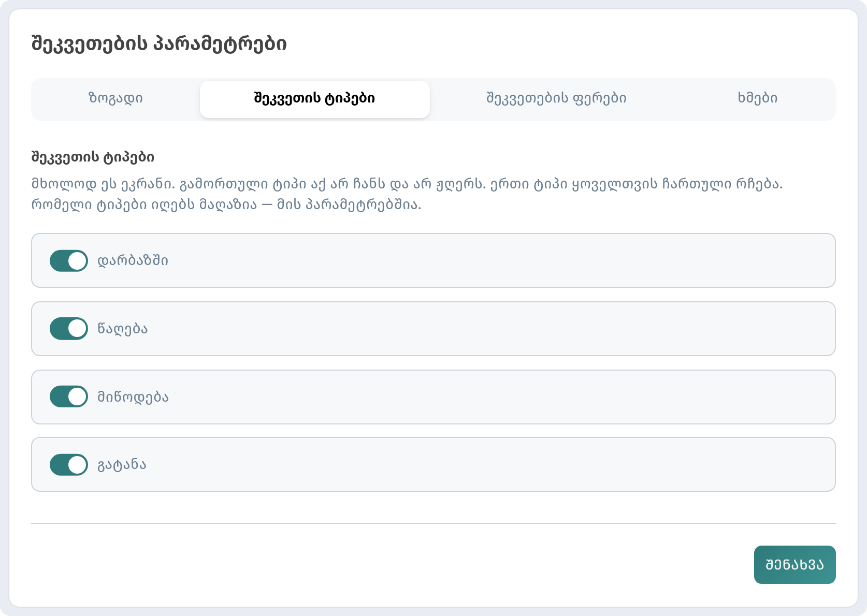The height and width of the screenshot is (616, 867).
Task: Click the მიწოდება row label
Action: pyautogui.click(x=133, y=397)
